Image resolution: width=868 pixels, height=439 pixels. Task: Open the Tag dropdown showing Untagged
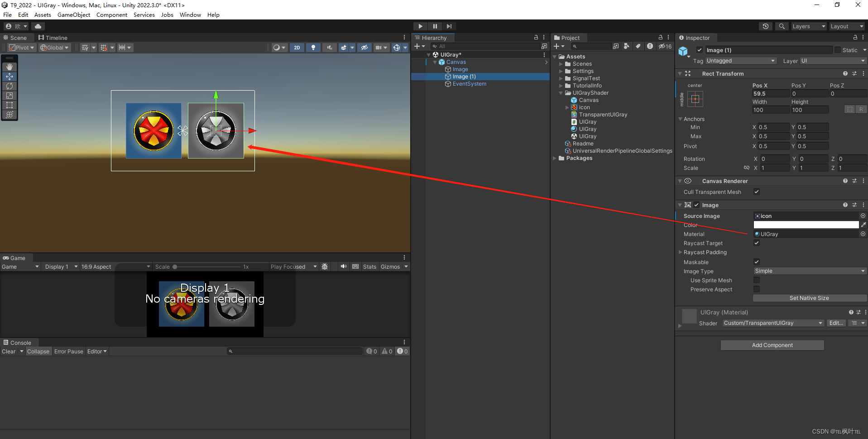740,60
